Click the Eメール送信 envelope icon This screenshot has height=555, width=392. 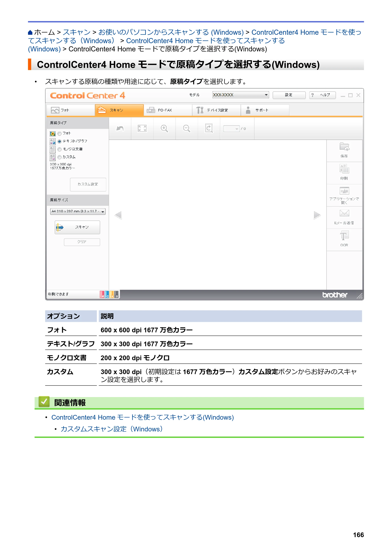[x=344, y=213]
